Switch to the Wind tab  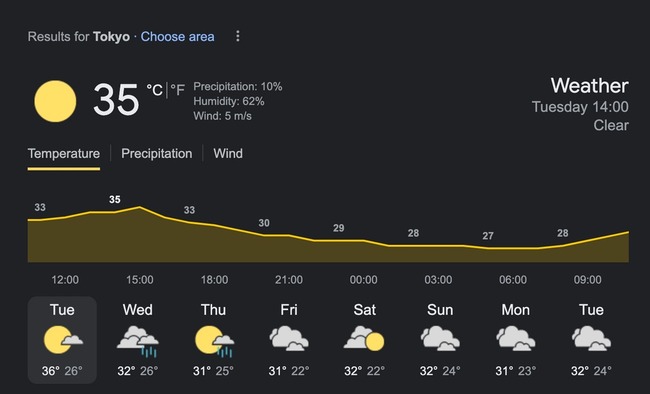228,154
